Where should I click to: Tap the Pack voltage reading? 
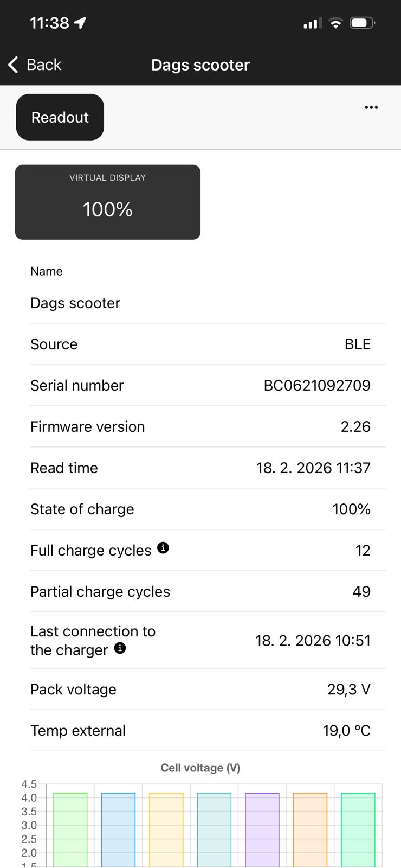pyautogui.click(x=348, y=689)
